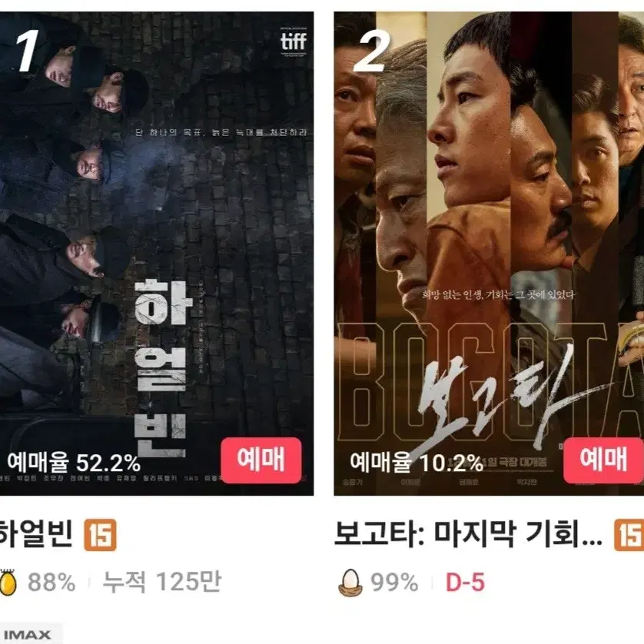Screen dimensions: 644x644
Task: Click the 15 age rating badge for 보고타
Action: point(629,535)
